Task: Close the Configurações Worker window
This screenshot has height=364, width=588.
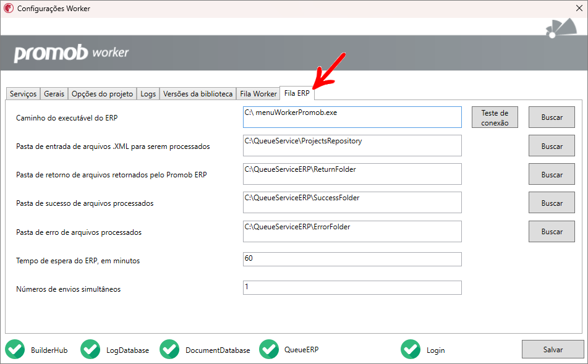Action: (x=579, y=8)
